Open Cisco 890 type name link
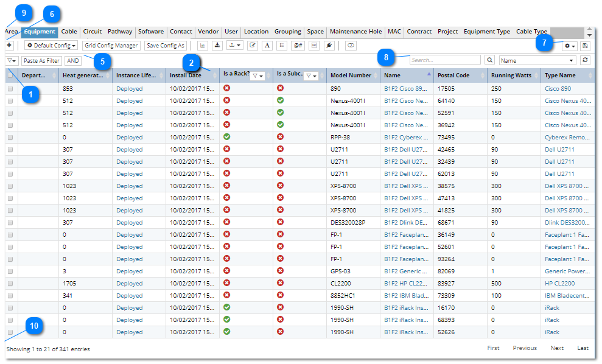The image size is (602, 364). coord(558,89)
